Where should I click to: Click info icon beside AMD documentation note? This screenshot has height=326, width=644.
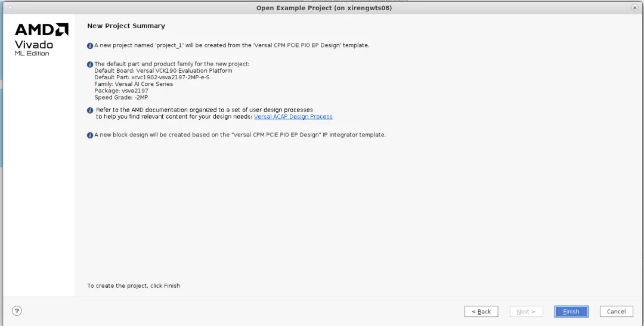[x=90, y=110]
